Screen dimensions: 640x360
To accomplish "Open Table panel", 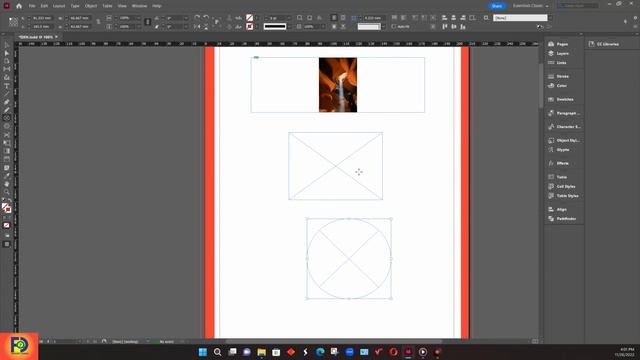I will pyautogui.click(x=562, y=177).
